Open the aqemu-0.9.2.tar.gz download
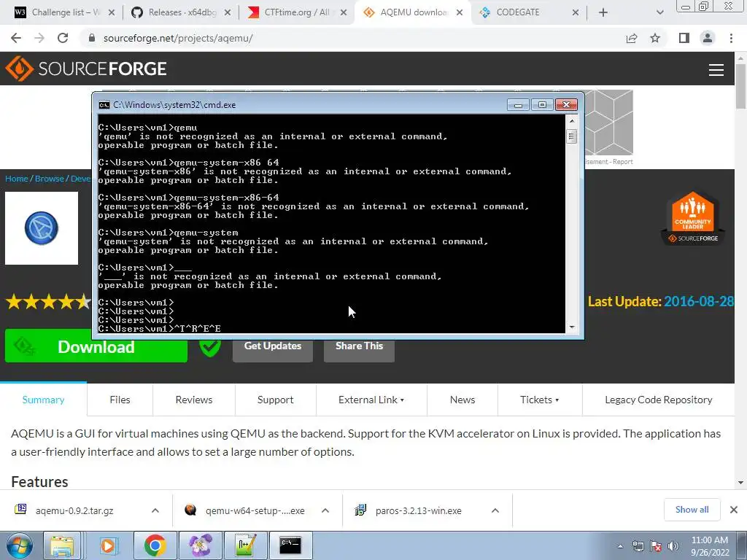 74,510
